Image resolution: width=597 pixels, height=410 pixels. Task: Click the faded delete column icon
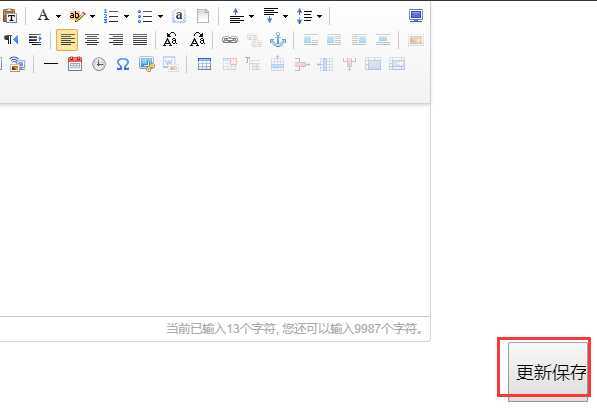click(349, 64)
